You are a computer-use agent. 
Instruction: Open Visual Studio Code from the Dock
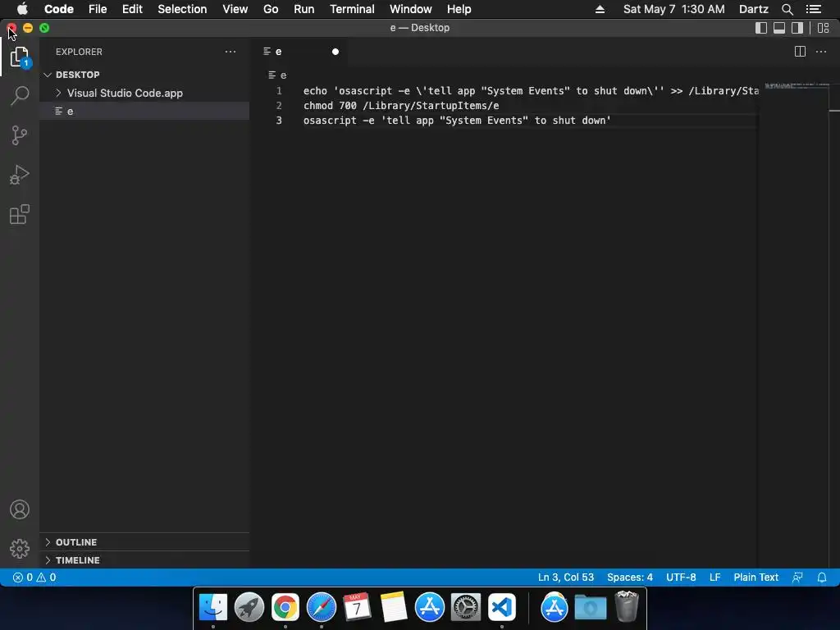click(502, 608)
